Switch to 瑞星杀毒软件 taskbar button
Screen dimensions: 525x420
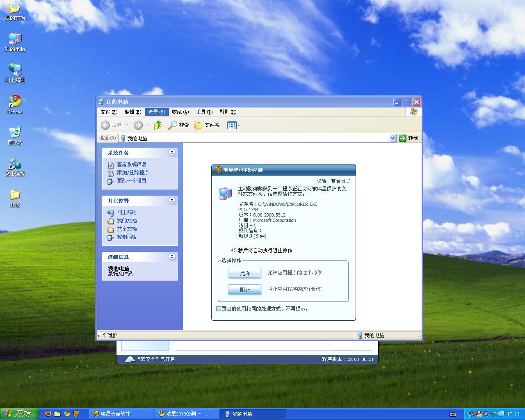pos(121,414)
